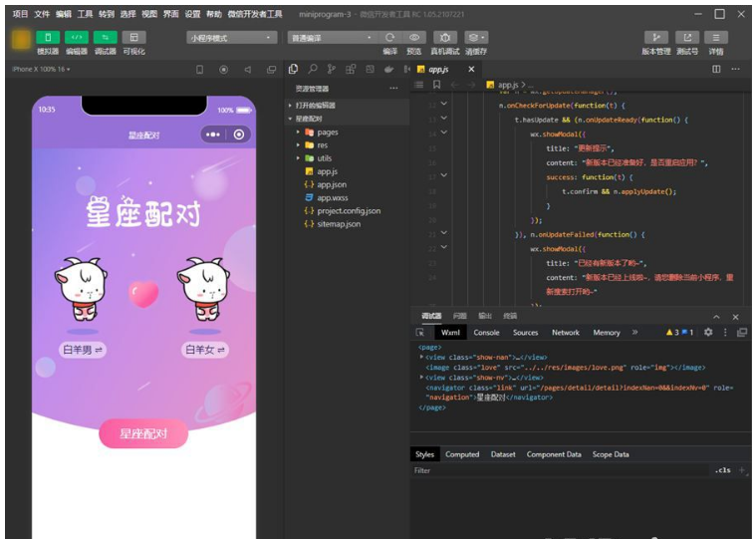Switch to the 问题 problems tab
This screenshot has height=539, width=756.
[x=460, y=316]
